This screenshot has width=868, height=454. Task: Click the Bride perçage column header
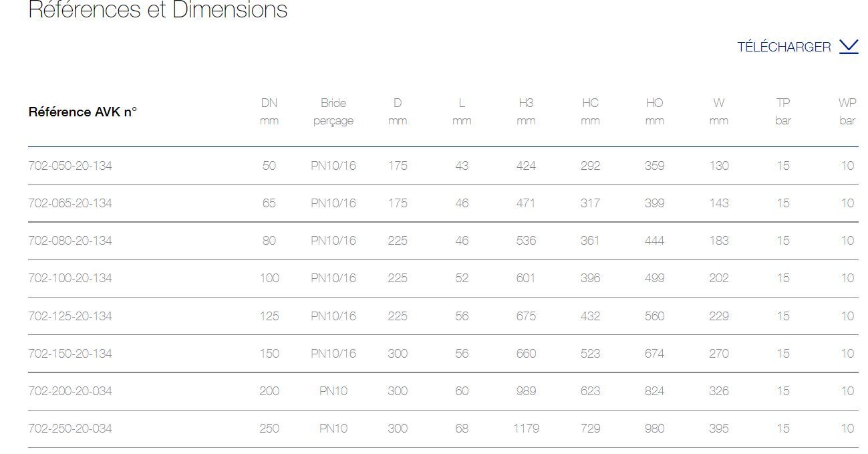(333, 112)
